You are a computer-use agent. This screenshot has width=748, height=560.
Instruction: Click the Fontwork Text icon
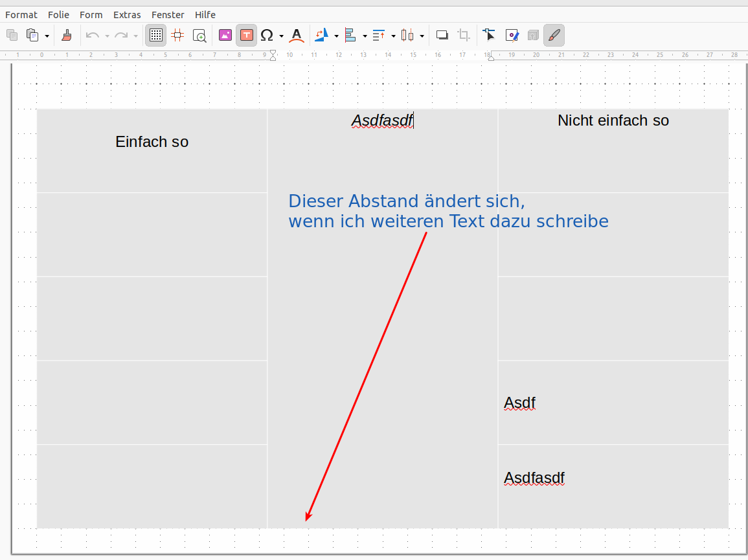pos(297,36)
